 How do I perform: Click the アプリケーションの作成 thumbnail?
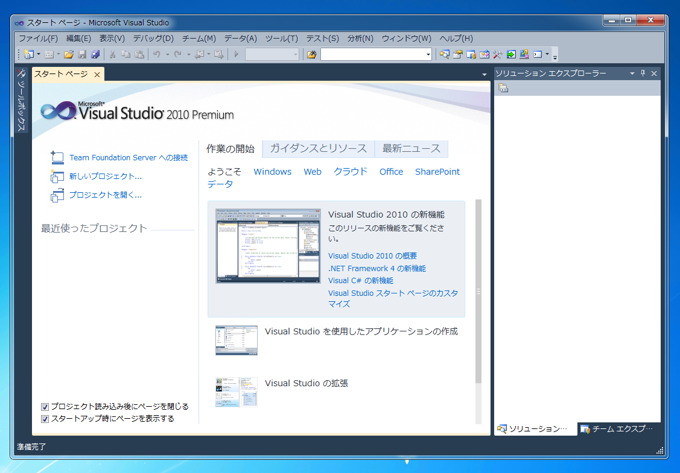tap(236, 340)
